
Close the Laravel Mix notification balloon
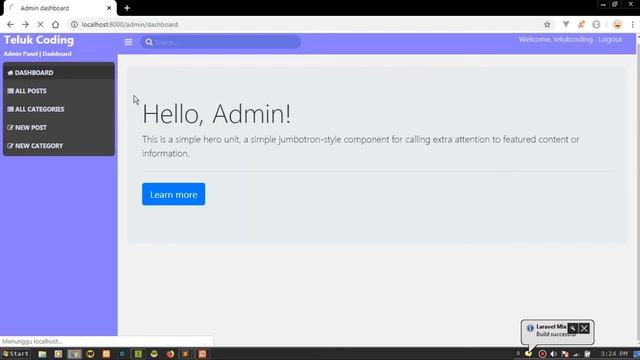(584, 328)
